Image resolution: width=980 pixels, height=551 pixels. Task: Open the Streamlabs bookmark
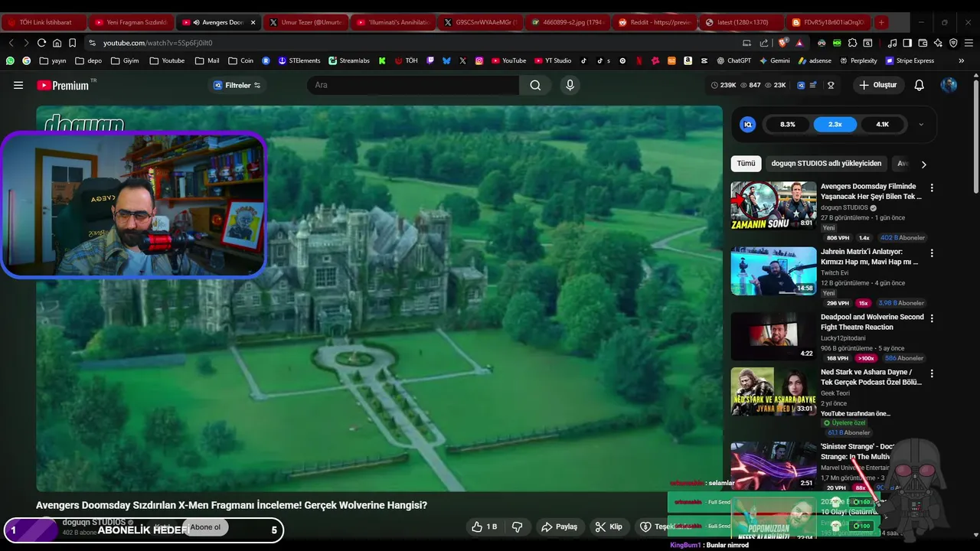[x=349, y=60]
